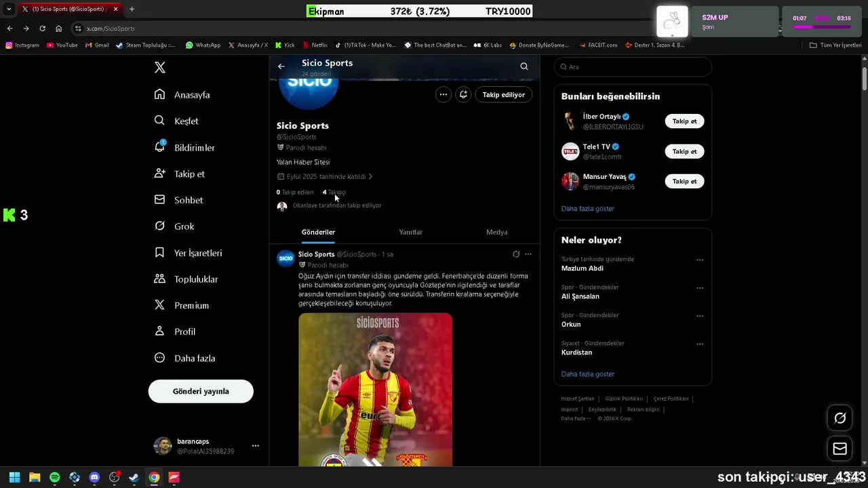Click Okanlove tarafından takip ediliyor

[337, 205]
